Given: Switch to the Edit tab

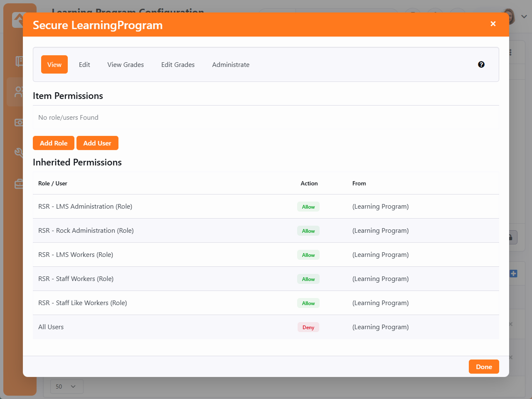Looking at the screenshot, I should point(84,64).
